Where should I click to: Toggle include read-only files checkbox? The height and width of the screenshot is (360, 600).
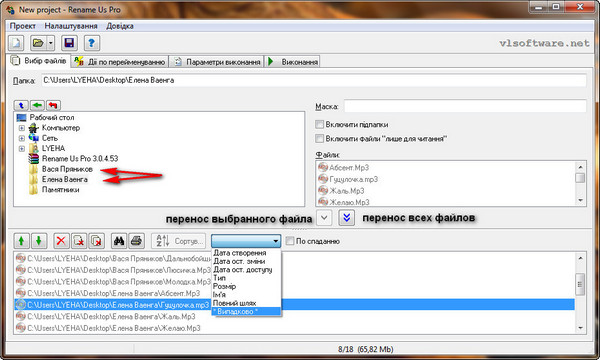[x=319, y=138]
